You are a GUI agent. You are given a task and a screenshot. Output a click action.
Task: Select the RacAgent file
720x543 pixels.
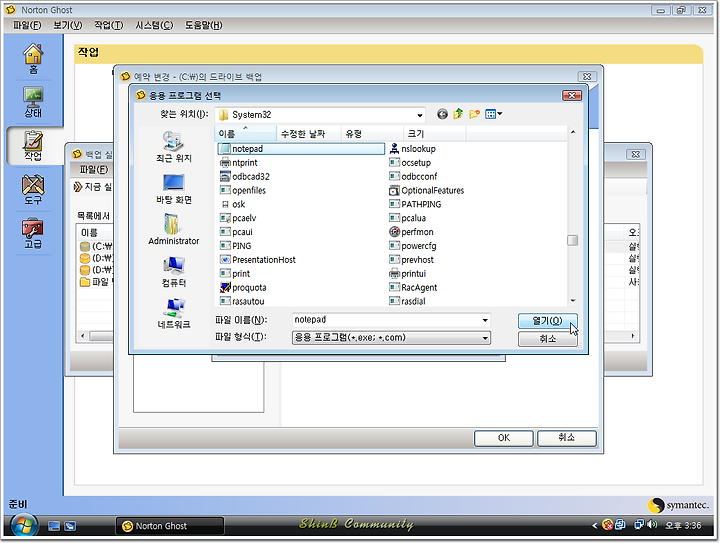pyautogui.click(x=413, y=287)
